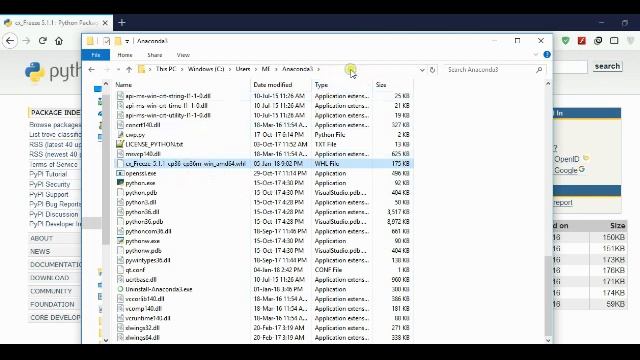Screen dimensions: 640x360
Task: Click Anaconda3 in address breadcrumb
Action: (x=297, y=69)
